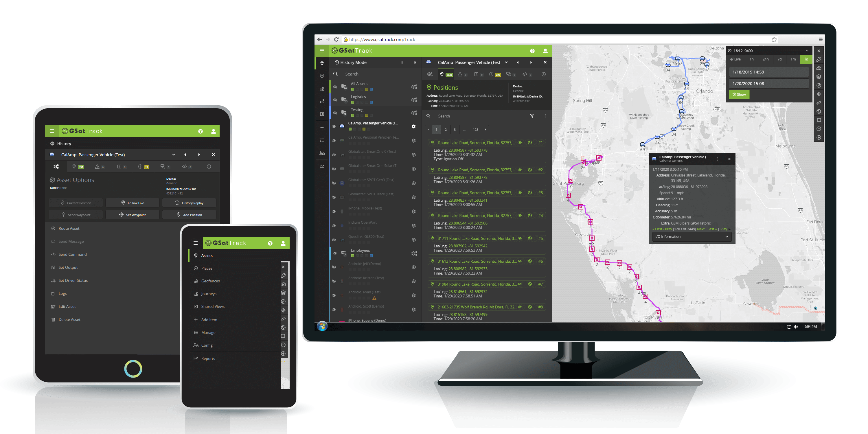Image resolution: width=868 pixels, height=434 pixels.
Task: Click zoom in plus icon on map toolbar
Action: click(819, 137)
